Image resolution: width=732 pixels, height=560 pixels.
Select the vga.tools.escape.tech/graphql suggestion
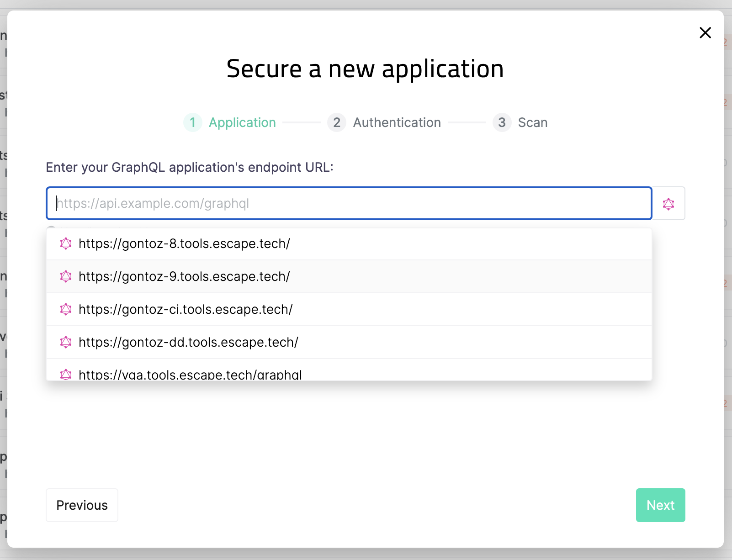point(190,374)
